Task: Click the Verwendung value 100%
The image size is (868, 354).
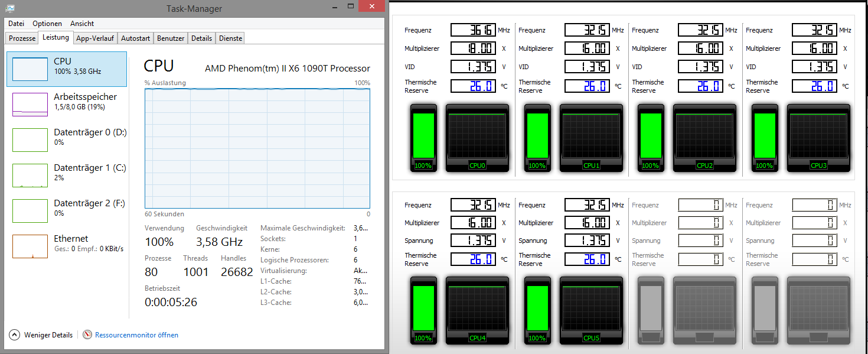Action: pyautogui.click(x=159, y=242)
